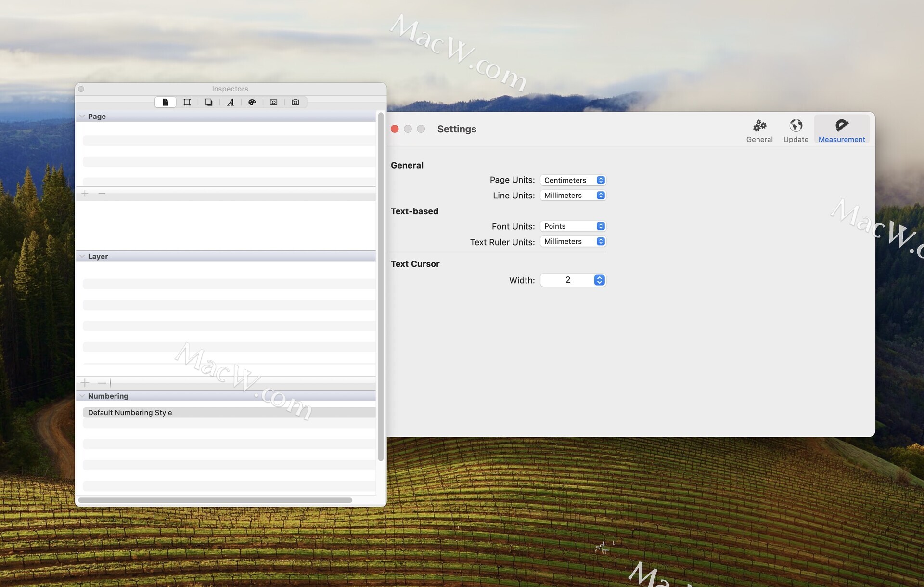Screen dimensions: 924x587
Task: Switch to Update settings tab
Action: [x=796, y=131]
